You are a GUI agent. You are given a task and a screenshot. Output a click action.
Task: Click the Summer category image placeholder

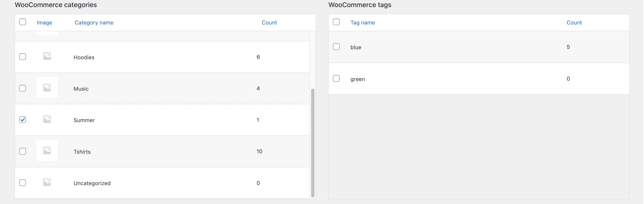(47, 119)
